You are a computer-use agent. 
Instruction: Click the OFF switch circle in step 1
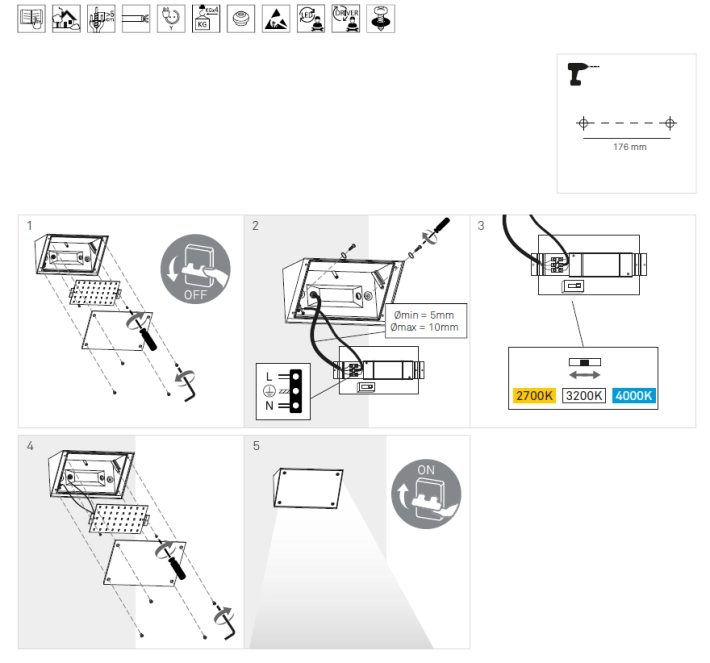coord(196,269)
